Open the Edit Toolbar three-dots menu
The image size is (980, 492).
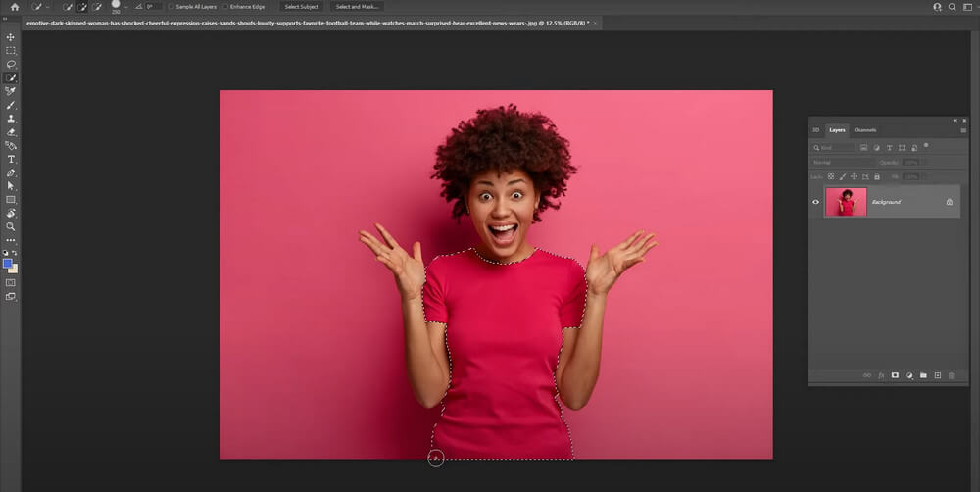11,241
